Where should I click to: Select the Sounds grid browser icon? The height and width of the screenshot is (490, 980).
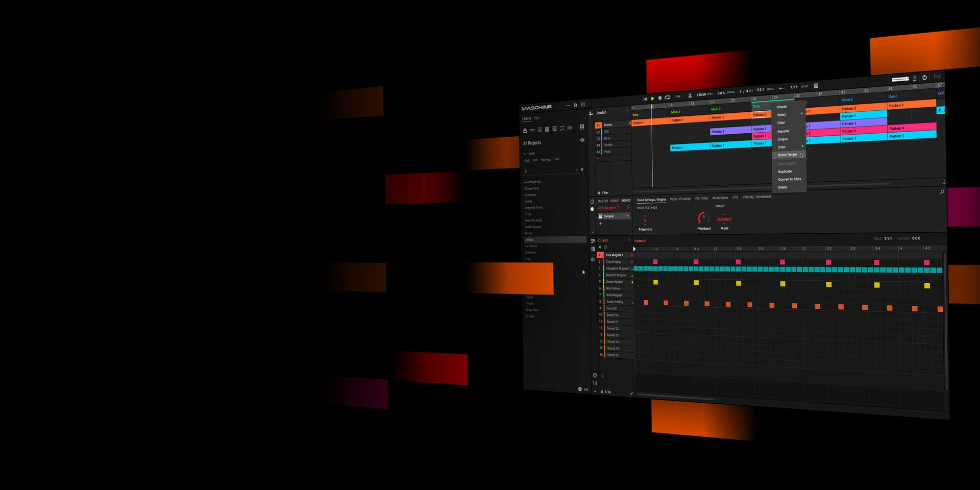(x=540, y=130)
